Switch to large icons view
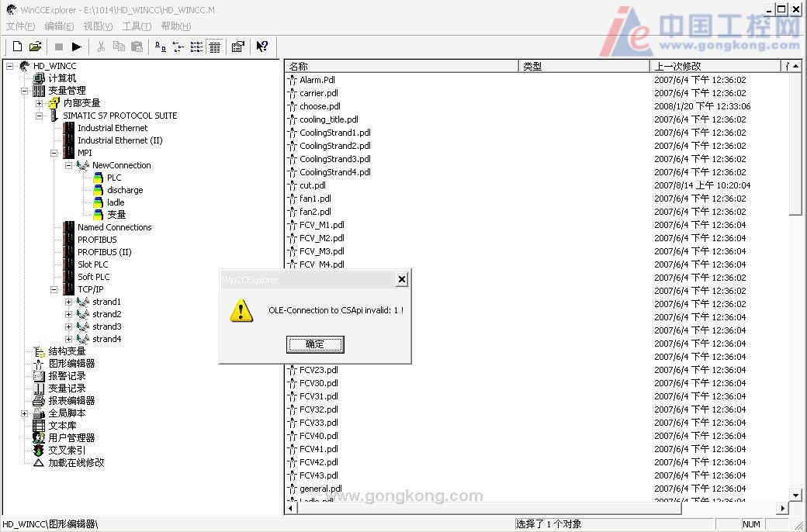The image size is (807, 532). click(x=161, y=47)
